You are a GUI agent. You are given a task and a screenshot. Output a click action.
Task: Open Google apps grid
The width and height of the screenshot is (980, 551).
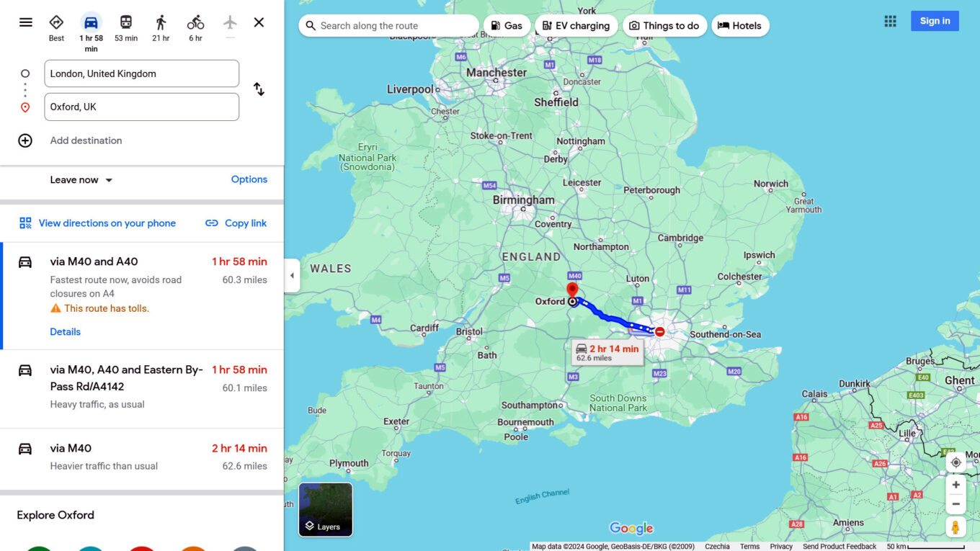(x=890, y=21)
